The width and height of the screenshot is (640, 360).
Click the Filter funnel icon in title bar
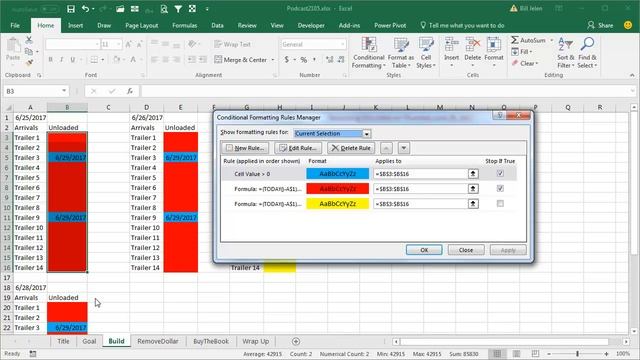(178, 9)
